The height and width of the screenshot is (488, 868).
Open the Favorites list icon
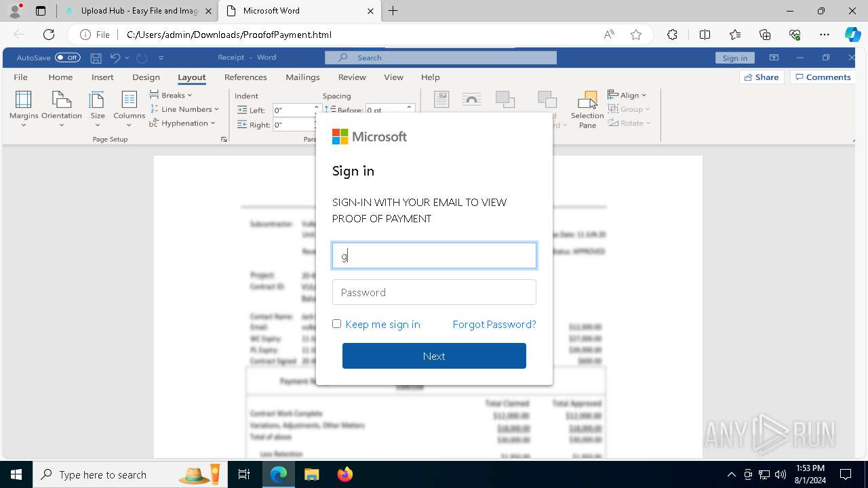coord(735,35)
